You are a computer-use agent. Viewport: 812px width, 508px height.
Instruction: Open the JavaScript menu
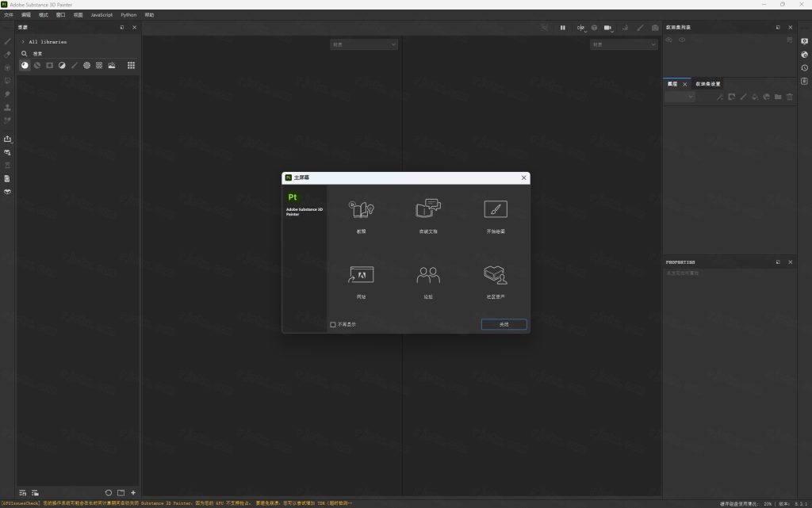pyautogui.click(x=101, y=15)
